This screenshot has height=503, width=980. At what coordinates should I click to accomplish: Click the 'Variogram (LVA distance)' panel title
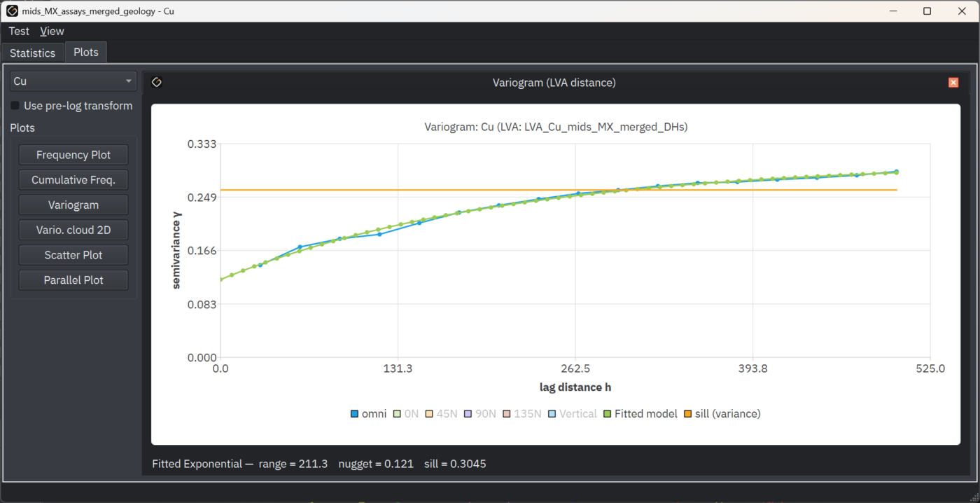(554, 83)
